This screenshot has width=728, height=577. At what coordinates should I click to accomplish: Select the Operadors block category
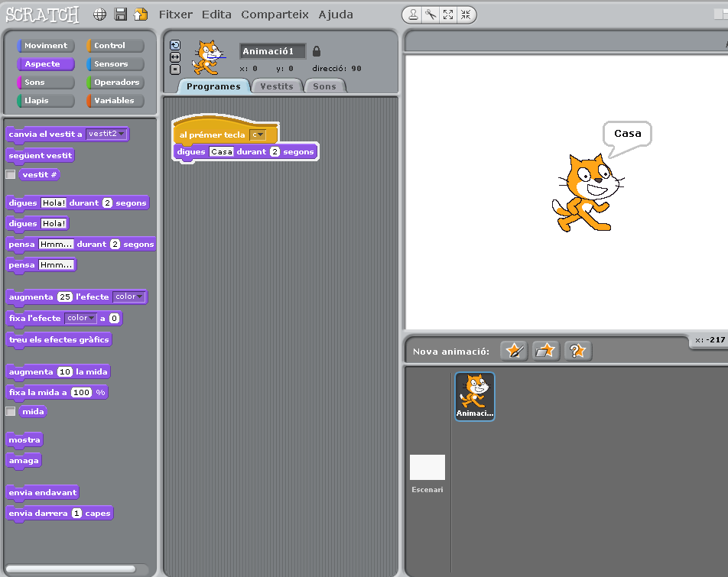[115, 82]
